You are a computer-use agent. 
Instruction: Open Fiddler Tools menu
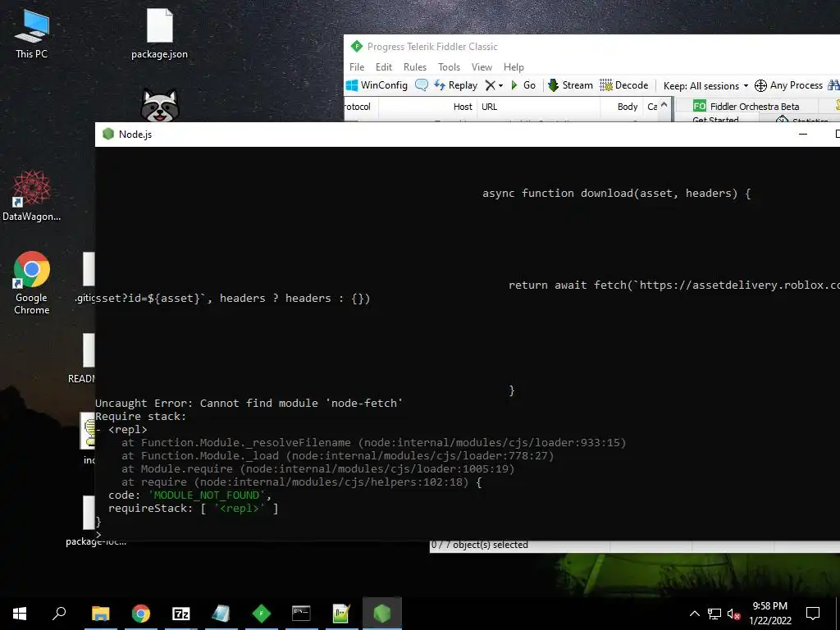pos(449,67)
